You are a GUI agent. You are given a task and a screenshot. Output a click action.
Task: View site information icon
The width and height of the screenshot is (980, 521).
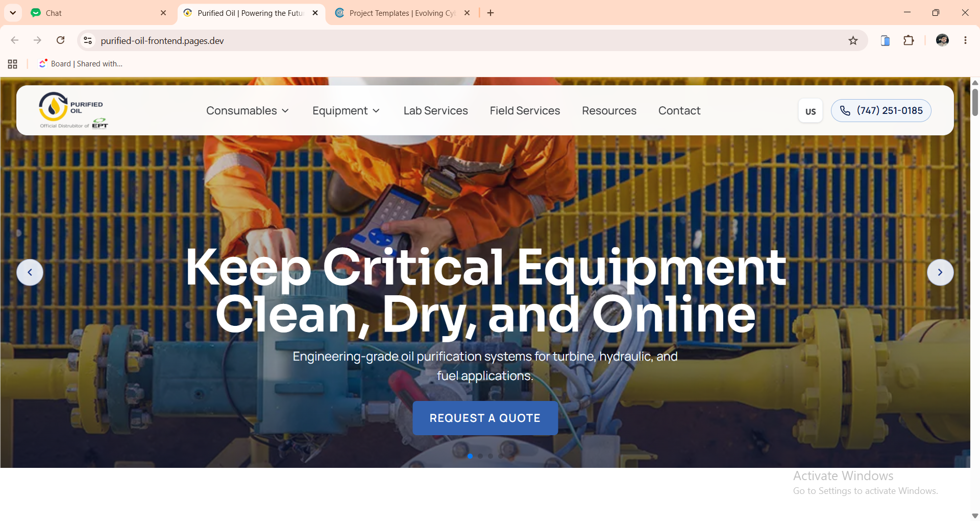point(88,40)
